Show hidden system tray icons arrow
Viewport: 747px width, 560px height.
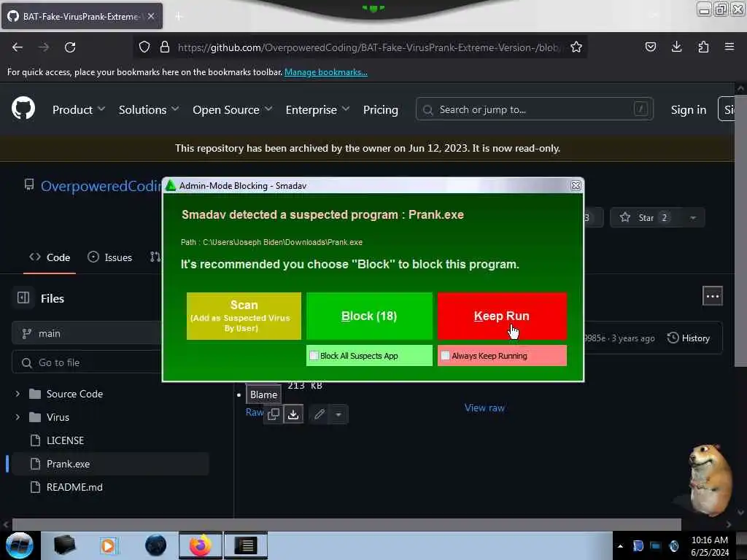[620, 546]
